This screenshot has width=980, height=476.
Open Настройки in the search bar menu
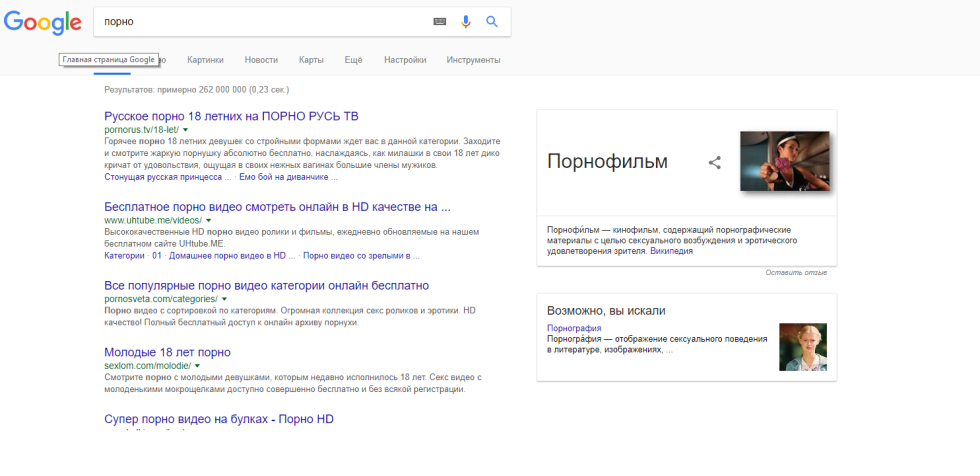(x=405, y=60)
